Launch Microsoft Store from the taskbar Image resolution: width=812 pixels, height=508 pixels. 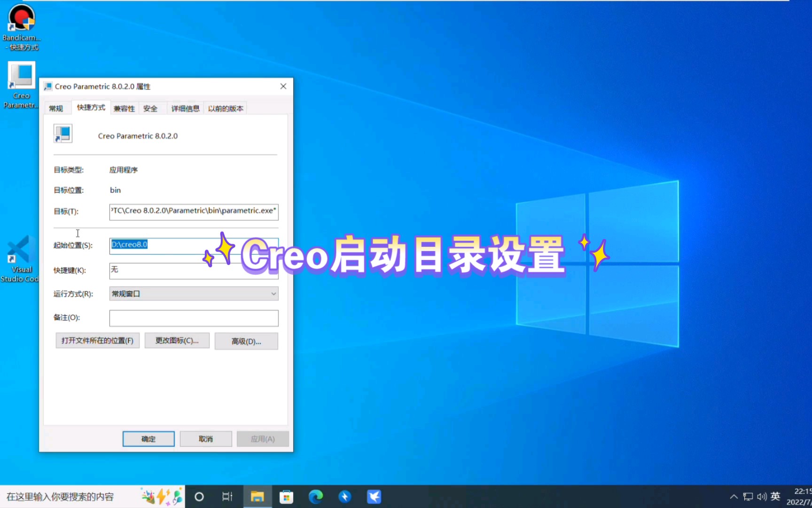tap(286, 497)
